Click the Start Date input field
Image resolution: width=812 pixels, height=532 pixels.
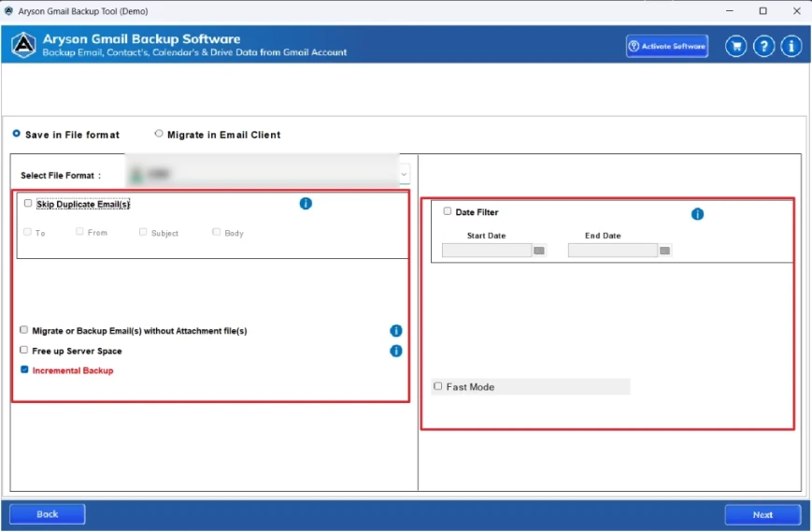[487, 251]
